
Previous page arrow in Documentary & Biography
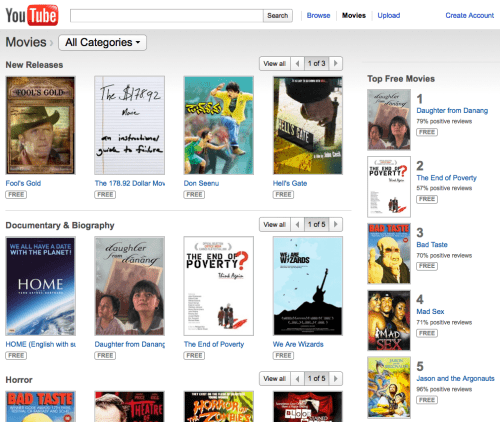[x=297, y=224]
